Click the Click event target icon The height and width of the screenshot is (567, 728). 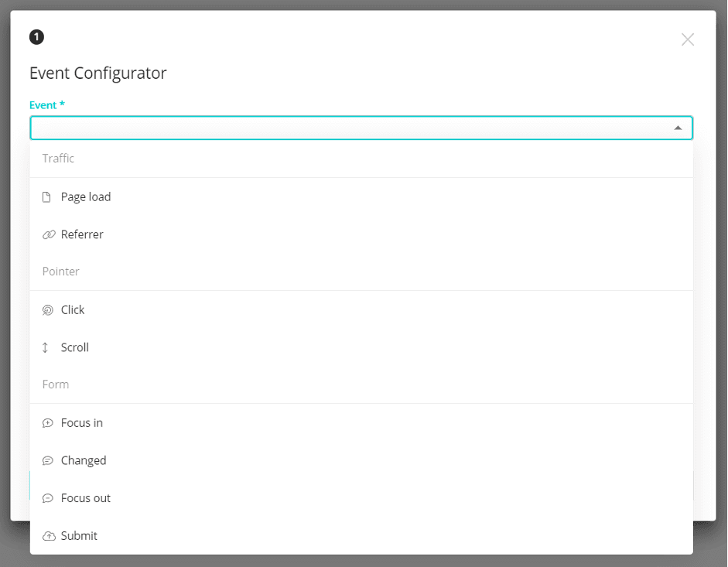tap(47, 309)
